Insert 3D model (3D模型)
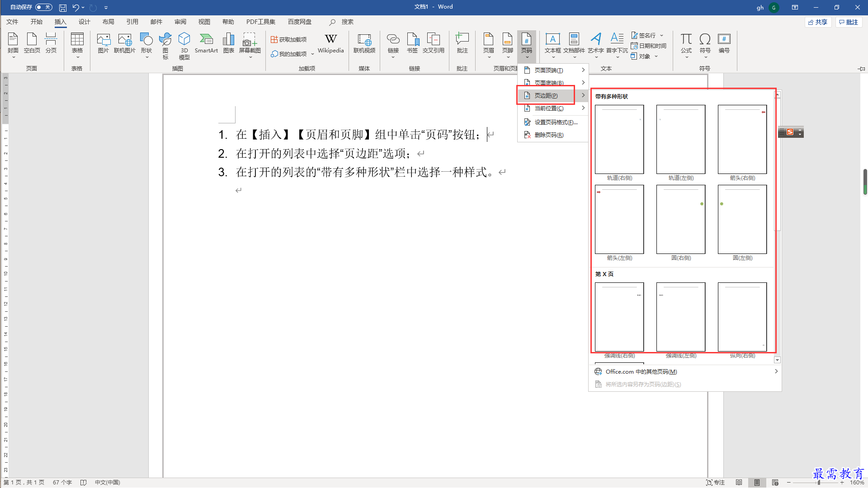 184,45
